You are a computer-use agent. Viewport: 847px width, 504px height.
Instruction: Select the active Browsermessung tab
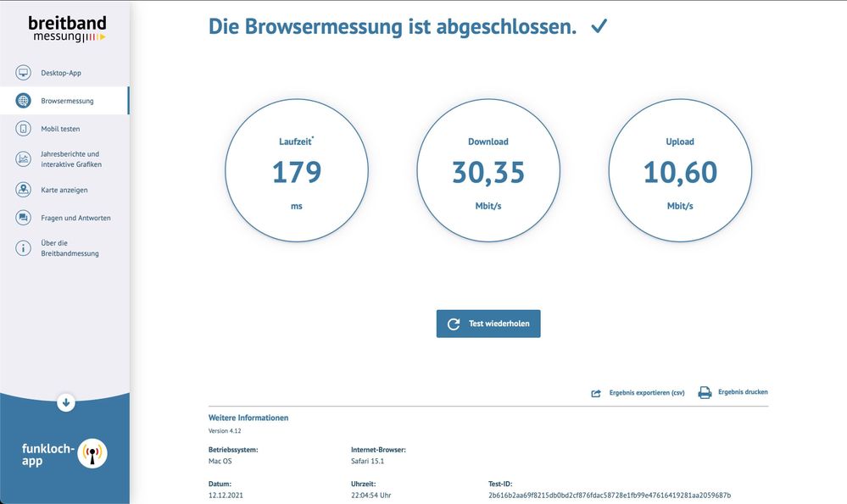pos(68,100)
